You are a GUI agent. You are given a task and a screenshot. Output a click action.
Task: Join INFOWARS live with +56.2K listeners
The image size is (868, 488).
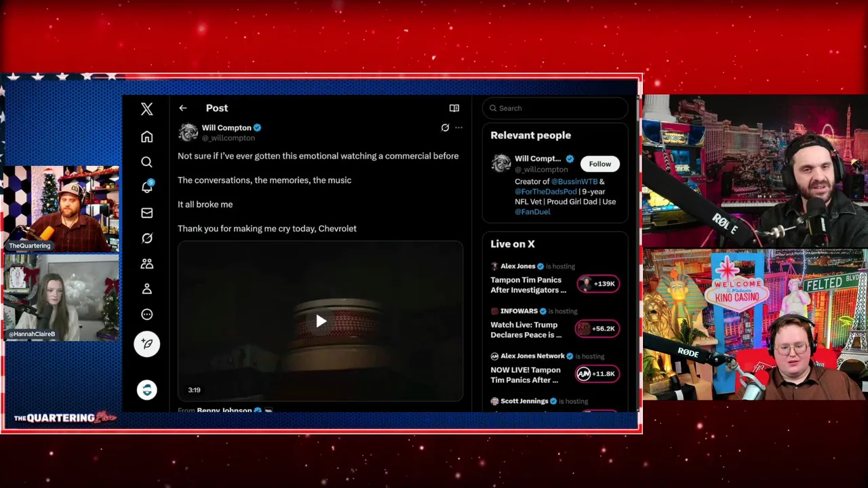coord(596,329)
